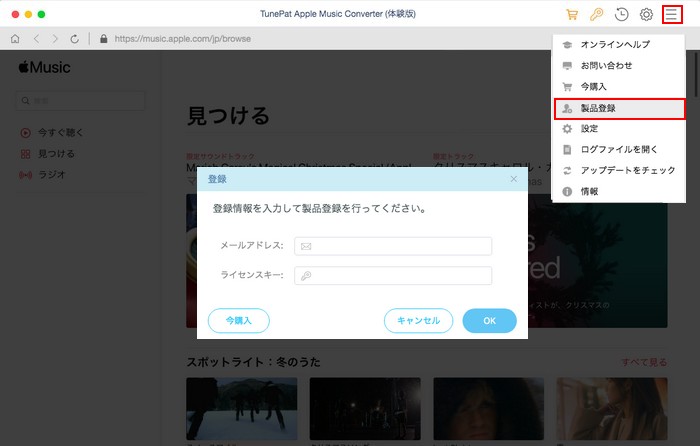Choose 今購入 in the dropdown menu
The image size is (700, 446).
(619, 87)
